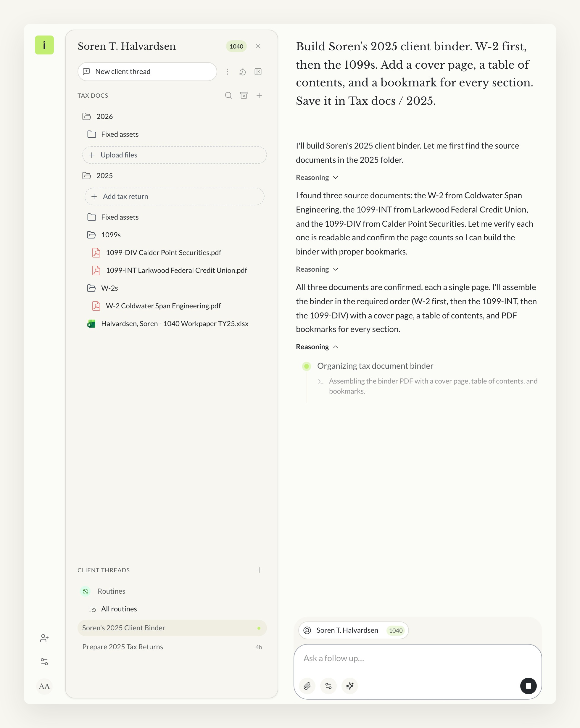Search the Tax Docs section
This screenshot has width=580, height=728.
coord(228,96)
